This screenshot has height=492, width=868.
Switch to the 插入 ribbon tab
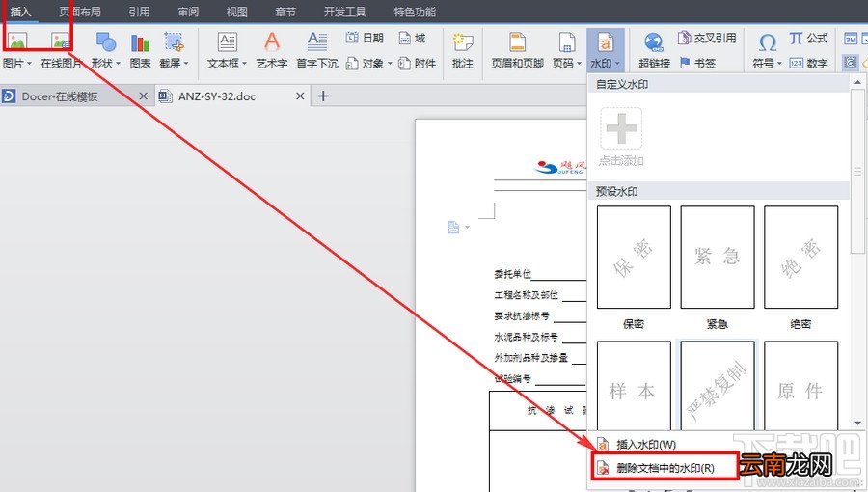point(20,12)
